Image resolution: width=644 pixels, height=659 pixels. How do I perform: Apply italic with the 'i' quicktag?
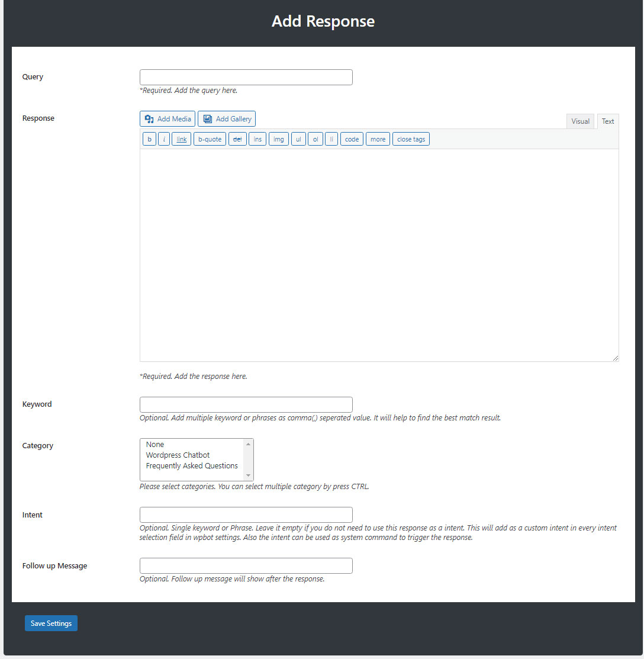tap(164, 139)
